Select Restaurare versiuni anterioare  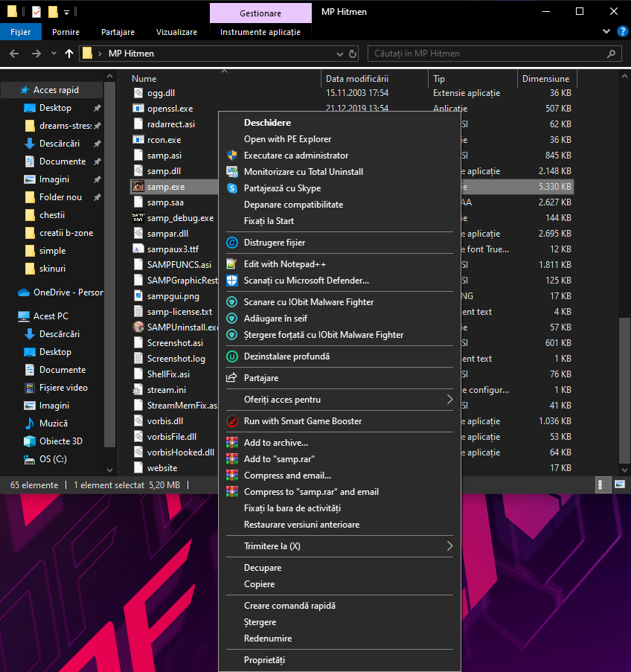[x=339, y=525]
